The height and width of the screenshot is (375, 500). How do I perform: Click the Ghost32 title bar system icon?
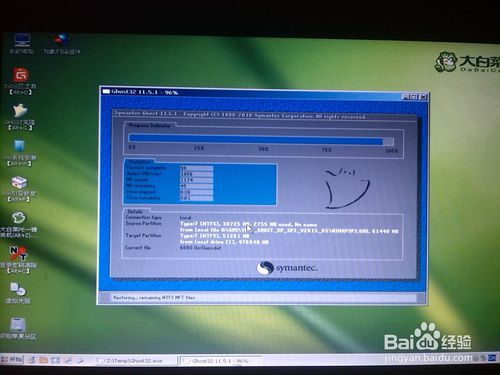pyautogui.click(x=106, y=91)
